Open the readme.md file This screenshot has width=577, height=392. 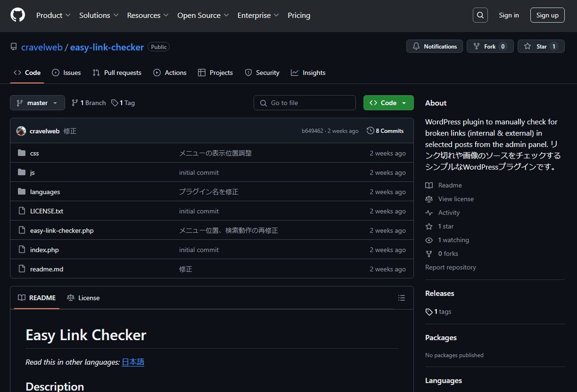47,269
